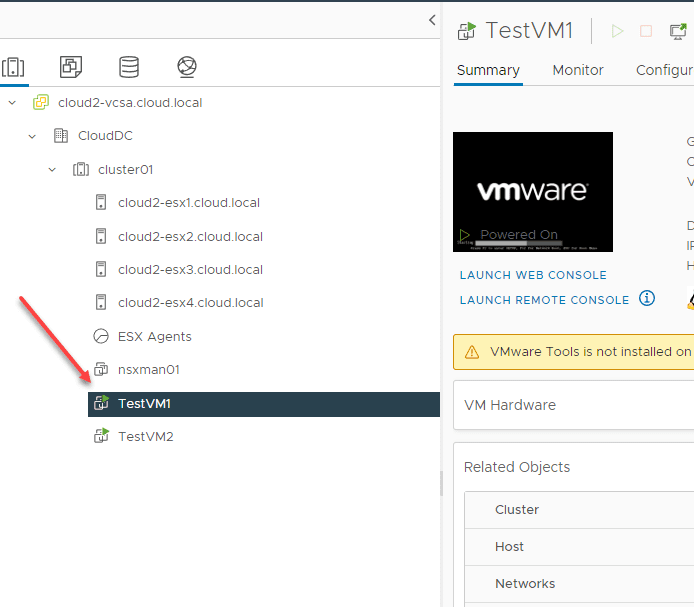Open the Storage inventory view
Viewport: 694px width, 607px height.
tap(129, 67)
